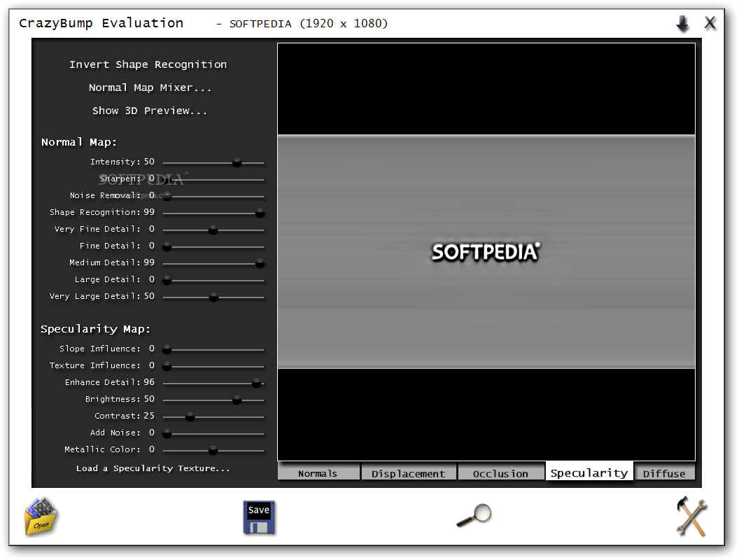
Task: Switch to the Diffuse tab
Action: coord(664,472)
